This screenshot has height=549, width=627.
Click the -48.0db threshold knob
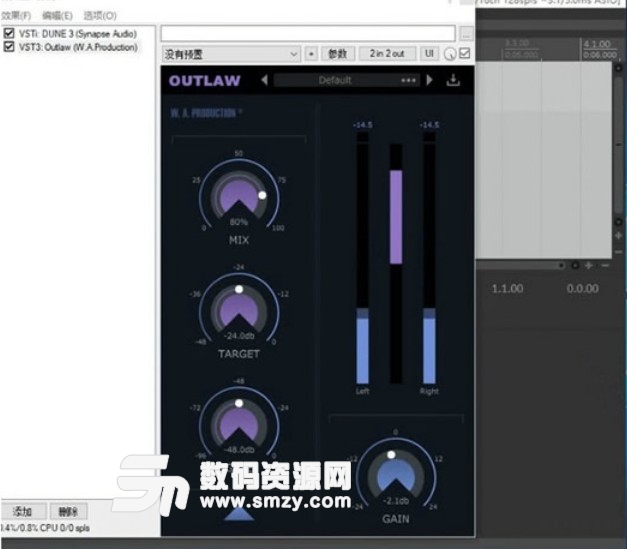pyautogui.click(x=239, y=425)
